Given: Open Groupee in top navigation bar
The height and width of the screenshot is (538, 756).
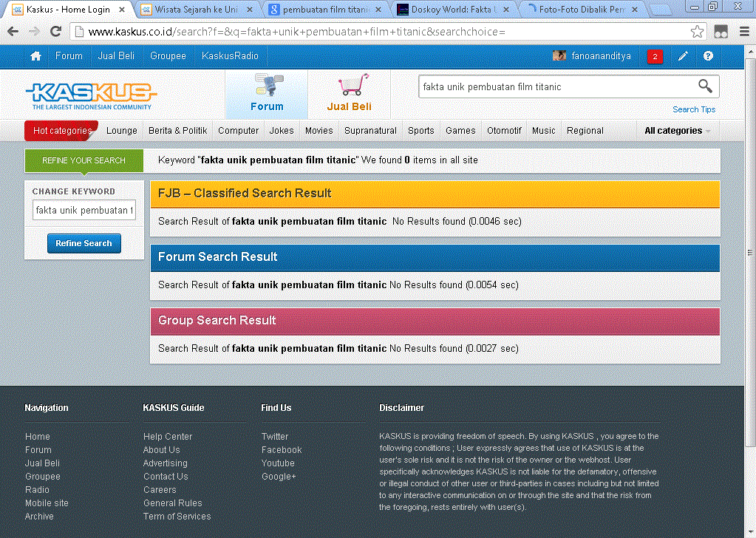Looking at the screenshot, I should click(x=168, y=56).
